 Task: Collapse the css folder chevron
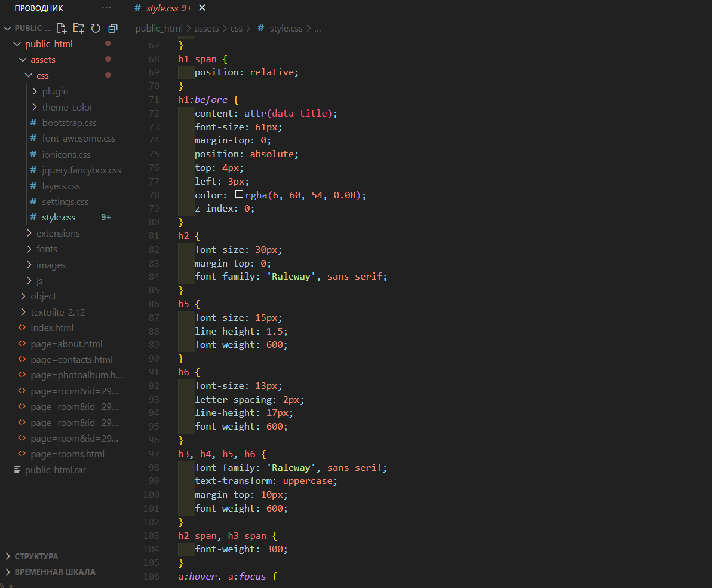point(29,75)
